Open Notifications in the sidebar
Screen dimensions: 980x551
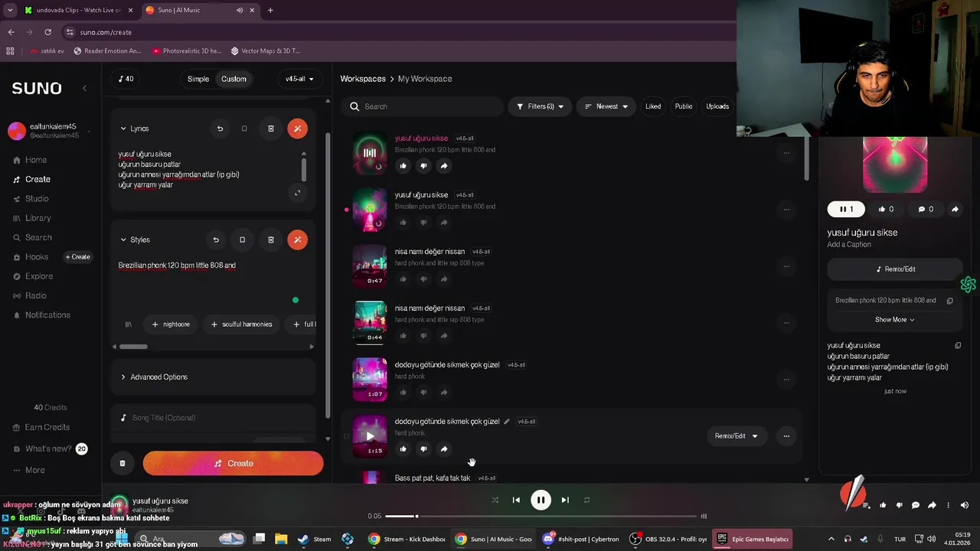coord(47,315)
